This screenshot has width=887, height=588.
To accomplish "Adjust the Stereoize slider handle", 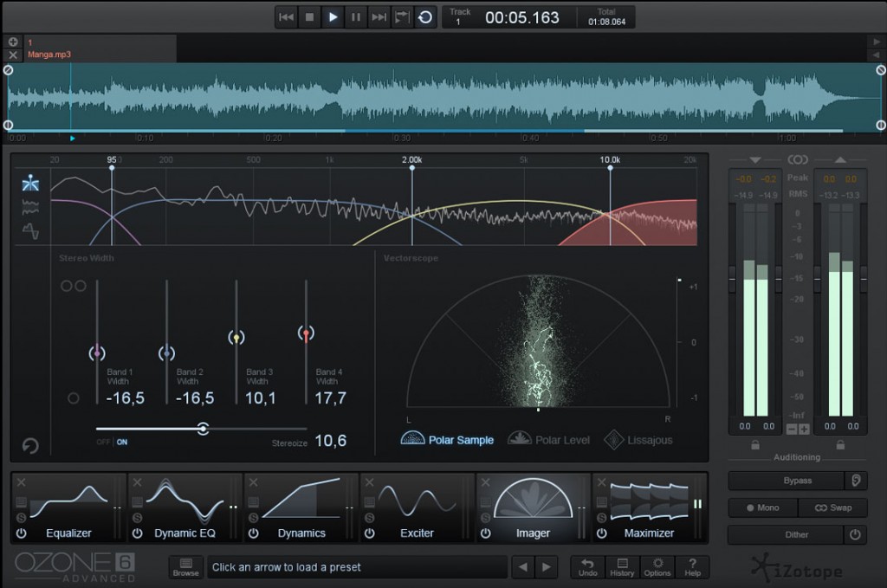I will point(203,429).
